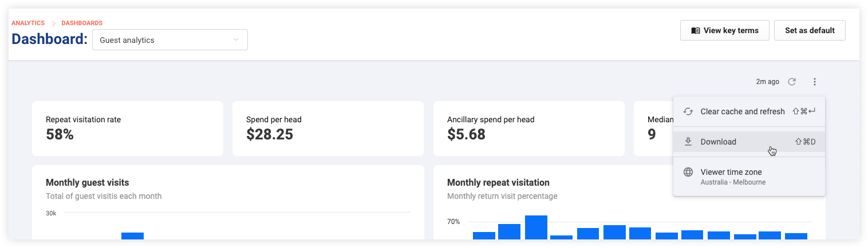This screenshot has height=248, width=868.
Task: Expand the Guest analytics dashboard dropdown
Action: point(170,40)
